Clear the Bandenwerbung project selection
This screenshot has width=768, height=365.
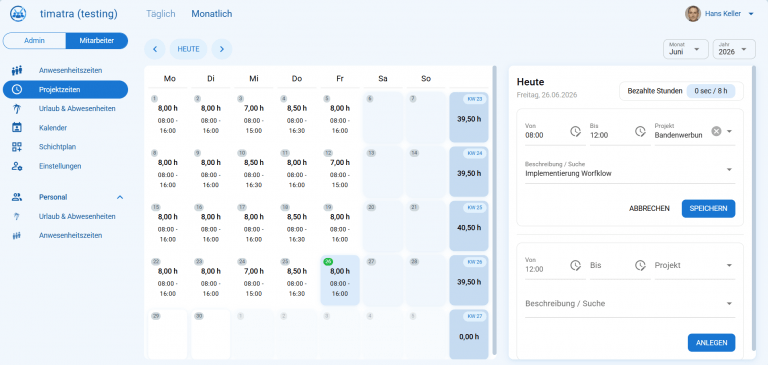point(716,131)
